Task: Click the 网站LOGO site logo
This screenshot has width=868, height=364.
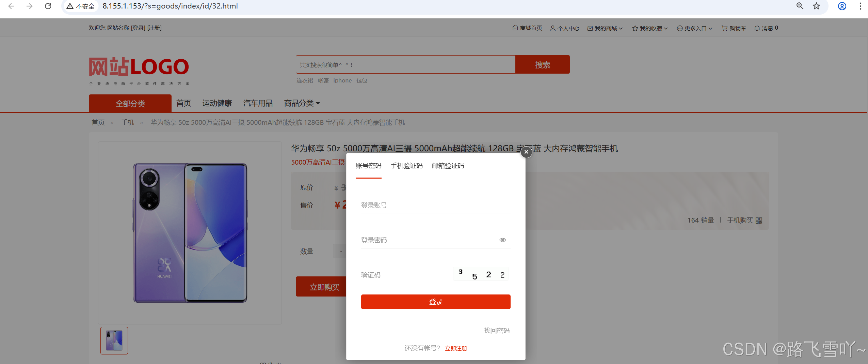Action: [139, 71]
